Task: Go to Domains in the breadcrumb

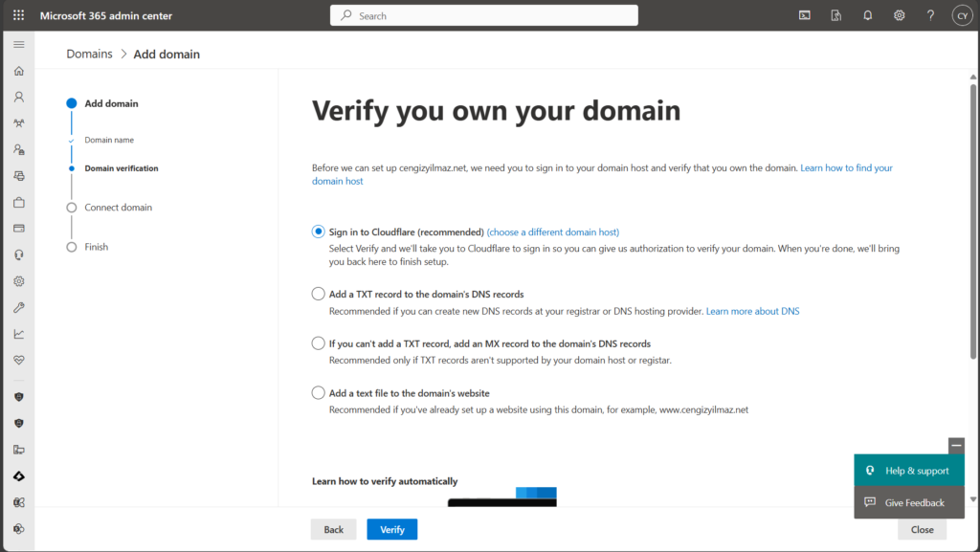Action: (x=89, y=55)
